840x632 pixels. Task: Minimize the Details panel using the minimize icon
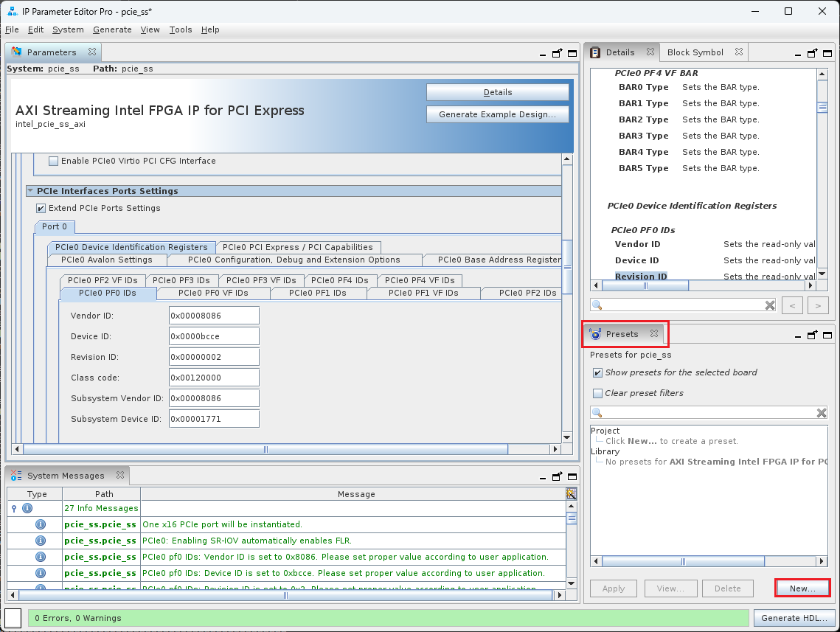798,53
